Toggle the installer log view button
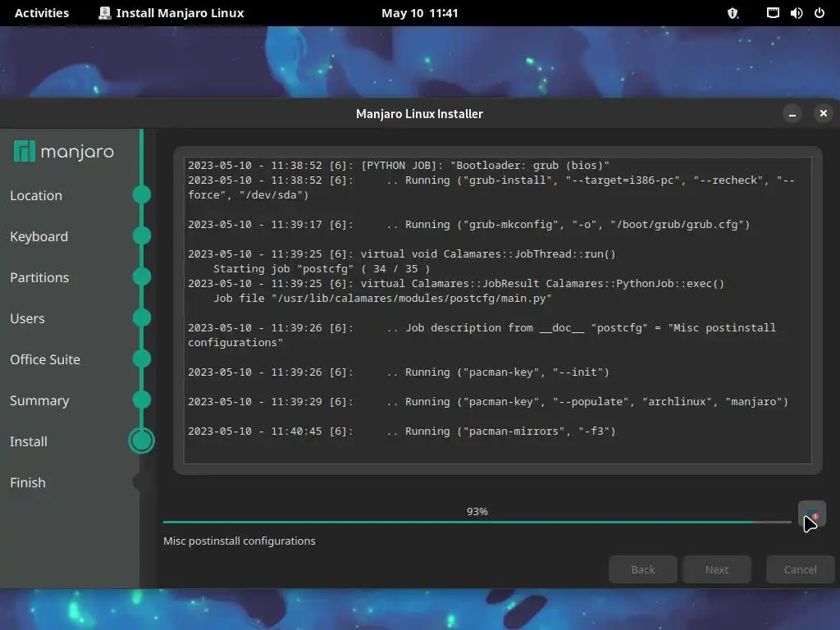 point(811,514)
